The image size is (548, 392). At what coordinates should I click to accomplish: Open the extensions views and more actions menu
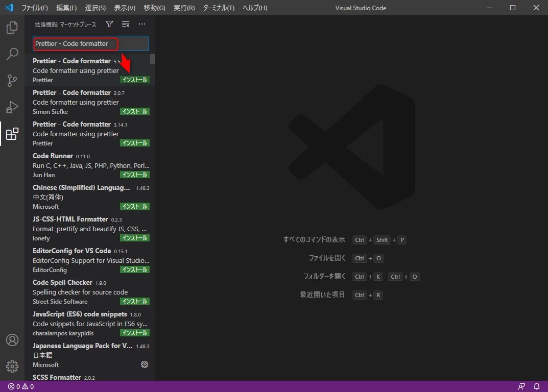[x=142, y=24]
